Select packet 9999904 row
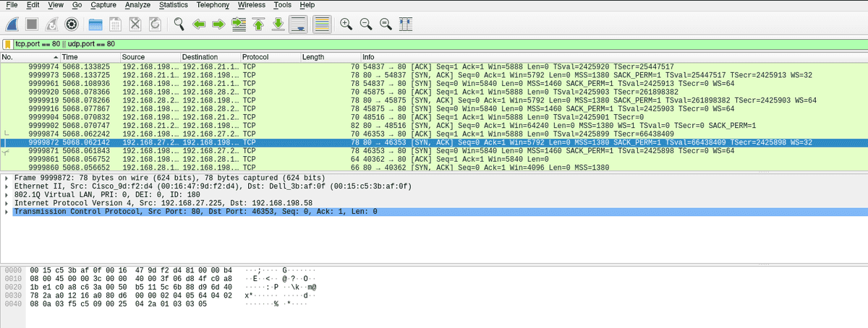868x328 pixels. (434, 117)
